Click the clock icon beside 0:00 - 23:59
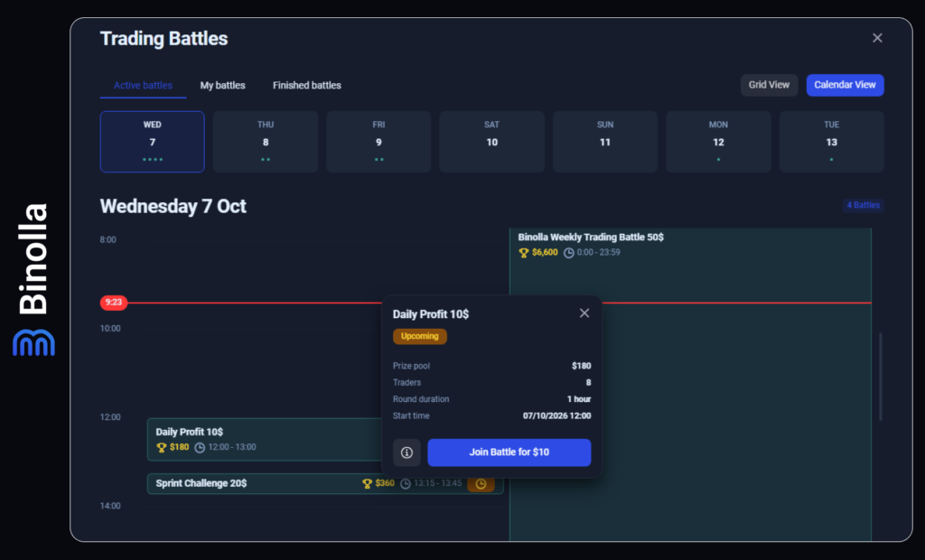The height and width of the screenshot is (560, 925). (x=569, y=253)
